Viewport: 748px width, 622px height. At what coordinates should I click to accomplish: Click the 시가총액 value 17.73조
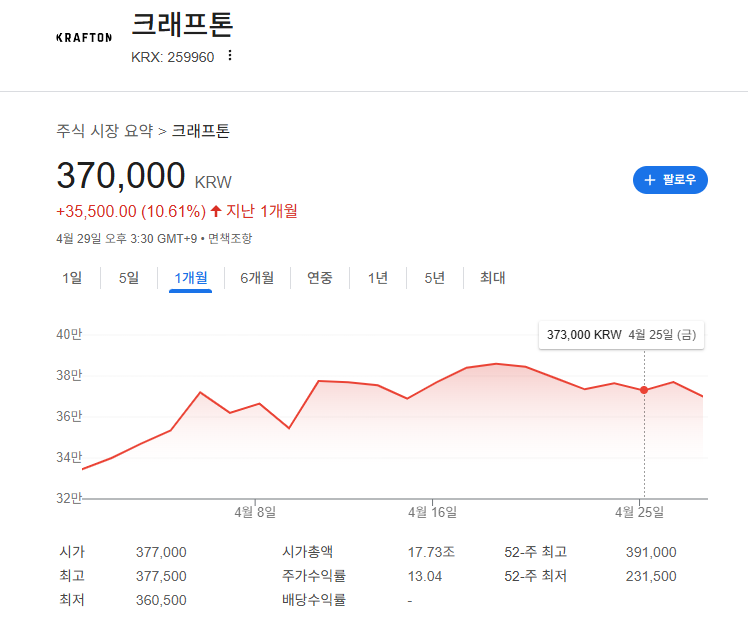[x=431, y=552]
